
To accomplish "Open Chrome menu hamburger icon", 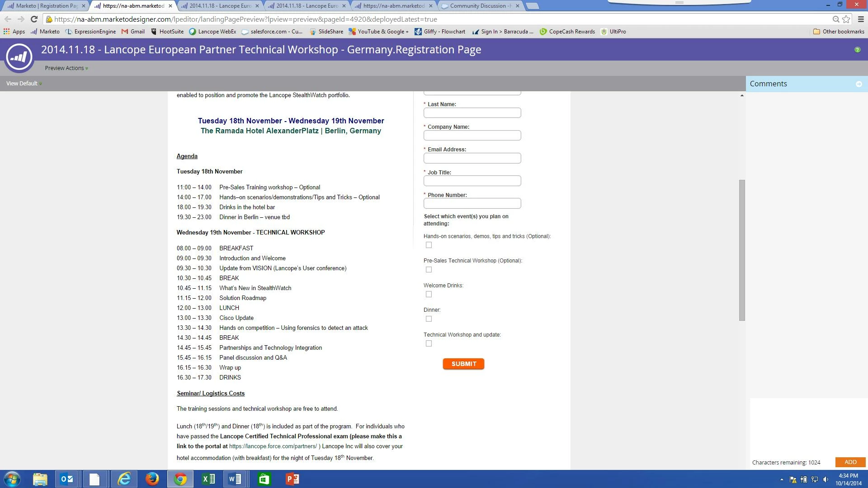I will 860,19.
